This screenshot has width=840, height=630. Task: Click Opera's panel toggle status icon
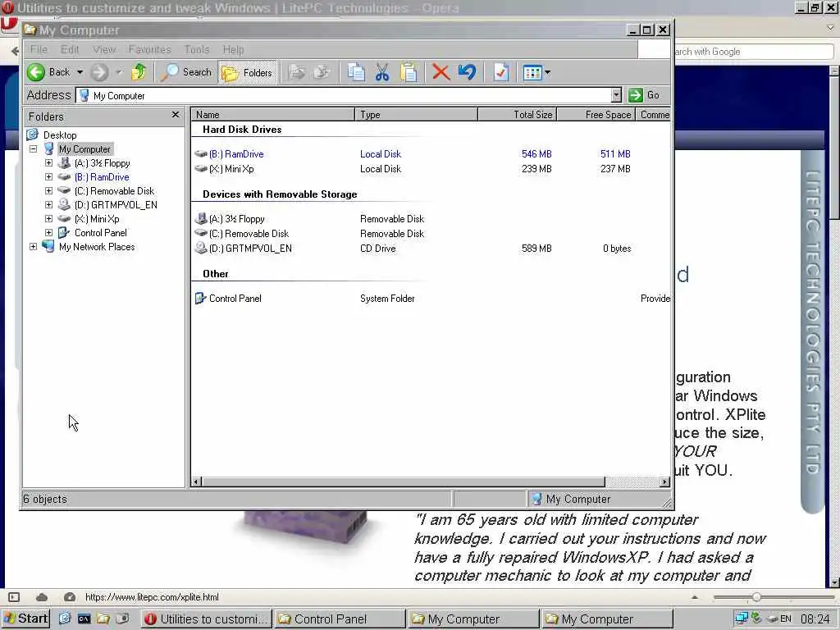14,597
